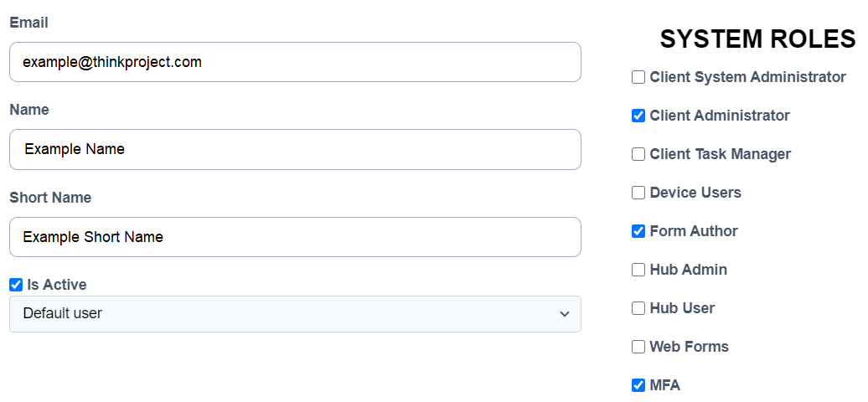This screenshot has height=402, width=868.
Task: Click the dropdown chevron arrow
Action: 565,314
